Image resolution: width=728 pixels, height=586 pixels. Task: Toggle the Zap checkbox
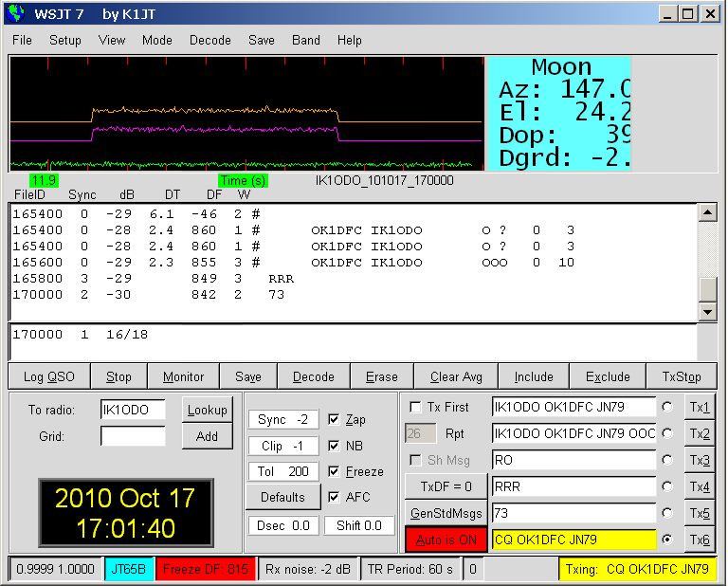[x=334, y=419]
